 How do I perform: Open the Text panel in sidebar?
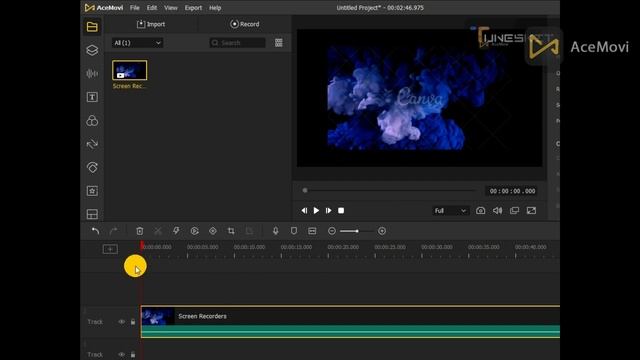pos(92,97)
